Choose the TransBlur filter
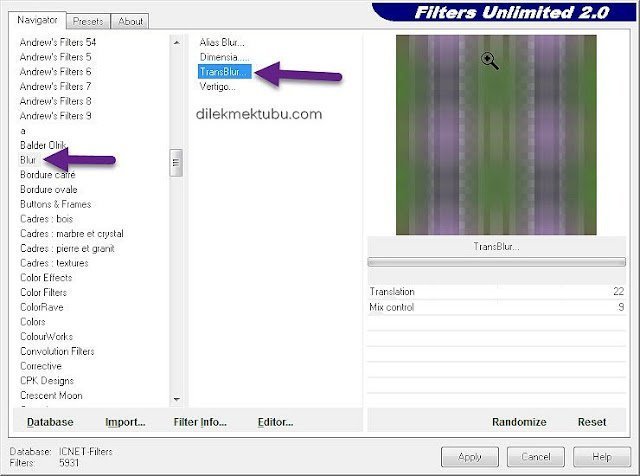640x476 pixels. click(x=224, y=72)
